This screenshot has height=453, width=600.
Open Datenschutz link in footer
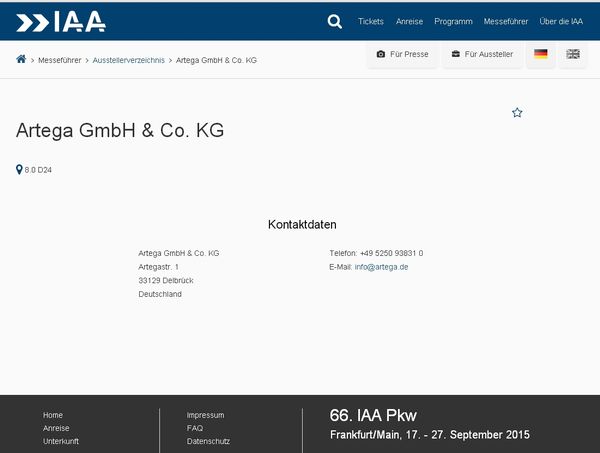(x=208, y=441)
